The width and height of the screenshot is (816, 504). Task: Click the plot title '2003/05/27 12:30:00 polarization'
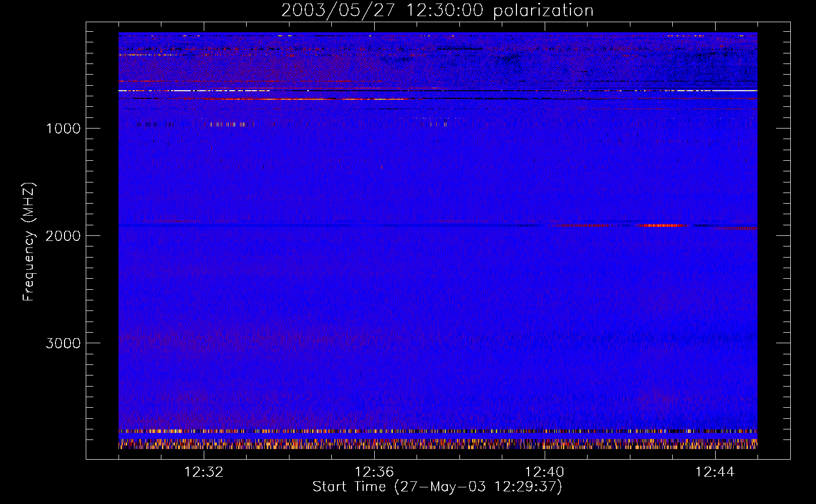click(437, 10)
